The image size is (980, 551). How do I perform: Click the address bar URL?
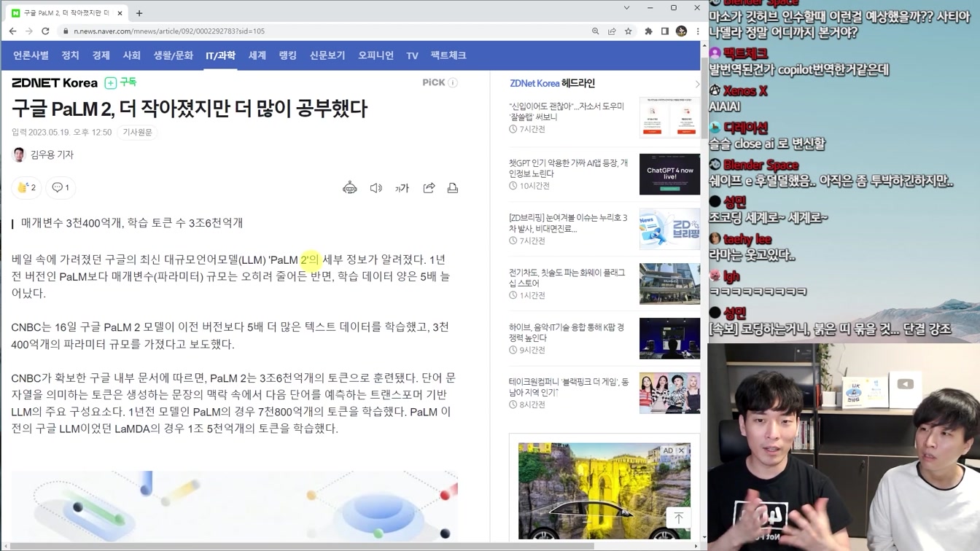169,31
